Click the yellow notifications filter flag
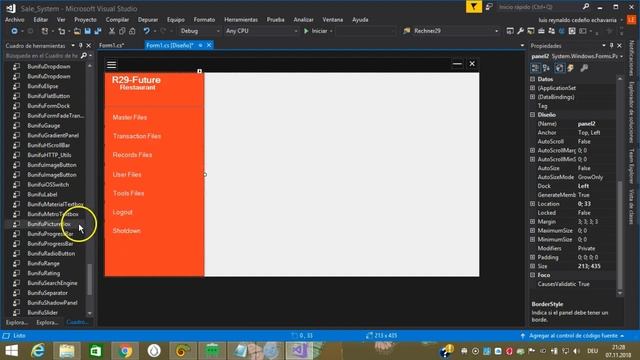 tap(473, 7)
